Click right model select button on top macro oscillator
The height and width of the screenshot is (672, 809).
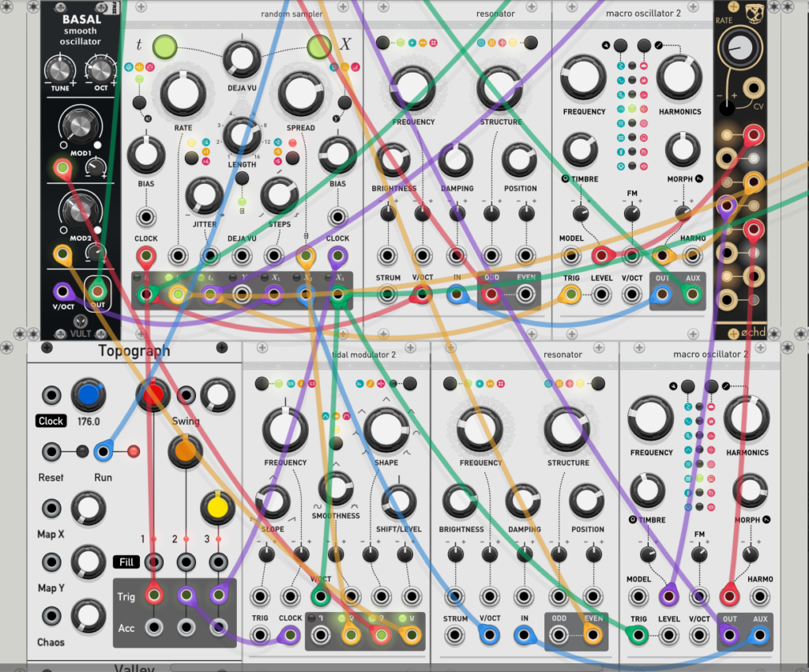click(x=644, y=45)
